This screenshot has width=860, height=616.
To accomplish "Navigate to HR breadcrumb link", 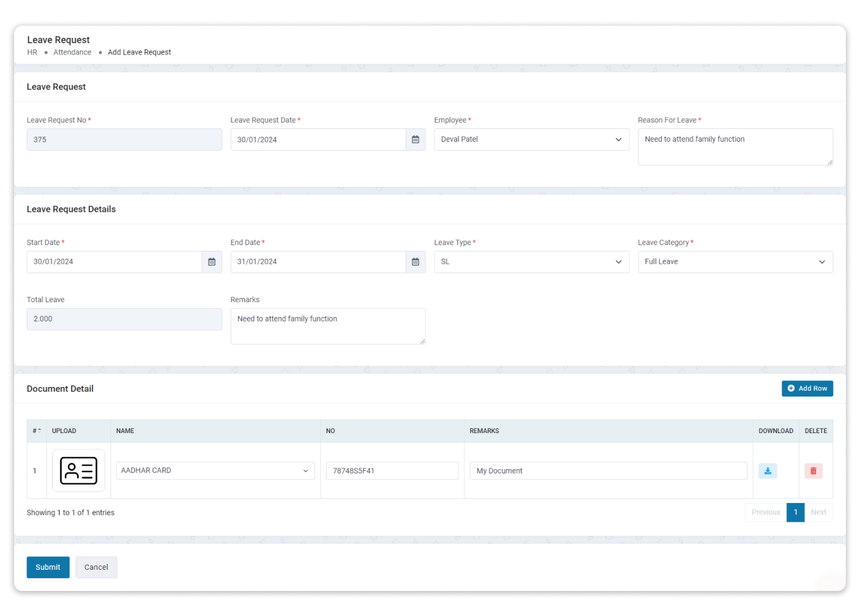I will [32, 53].
